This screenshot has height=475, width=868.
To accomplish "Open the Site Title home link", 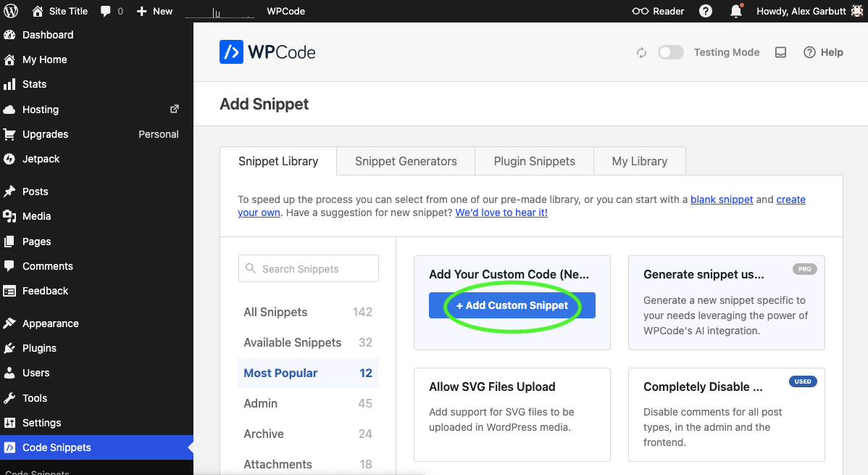I will (60, 11).
